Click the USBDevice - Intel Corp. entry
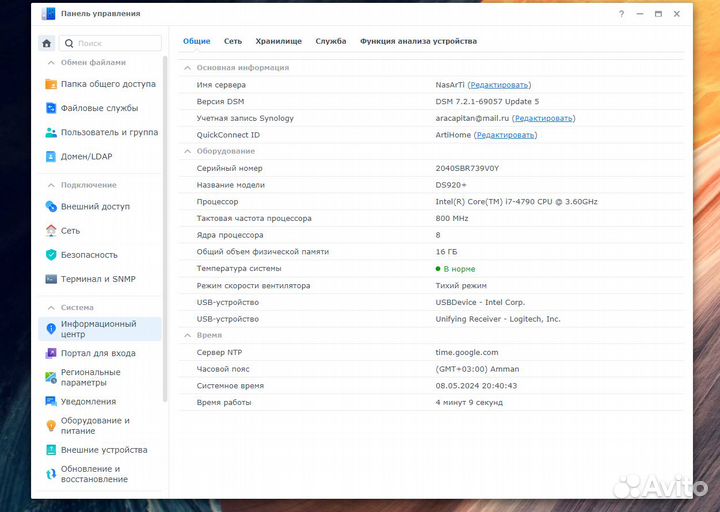 480,302
